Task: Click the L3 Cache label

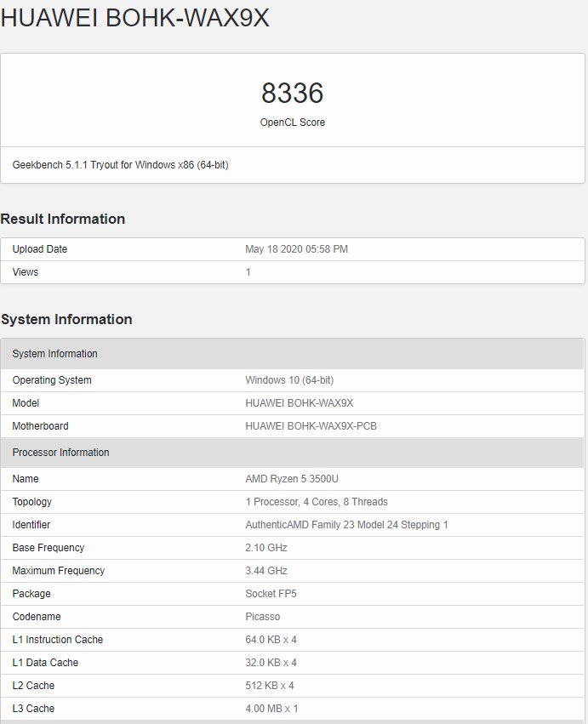Action: pyautogui.click(x=33, y=709)
